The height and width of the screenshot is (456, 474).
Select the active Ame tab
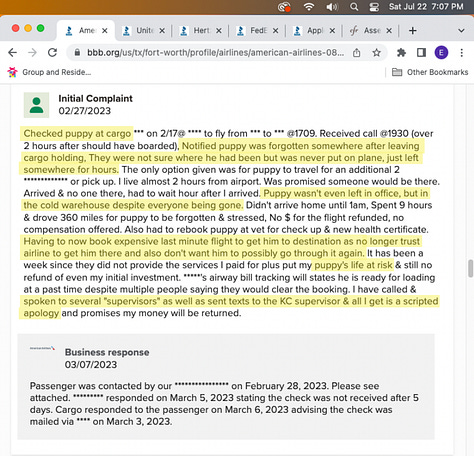pyautogui.click(x=86, y=31)
